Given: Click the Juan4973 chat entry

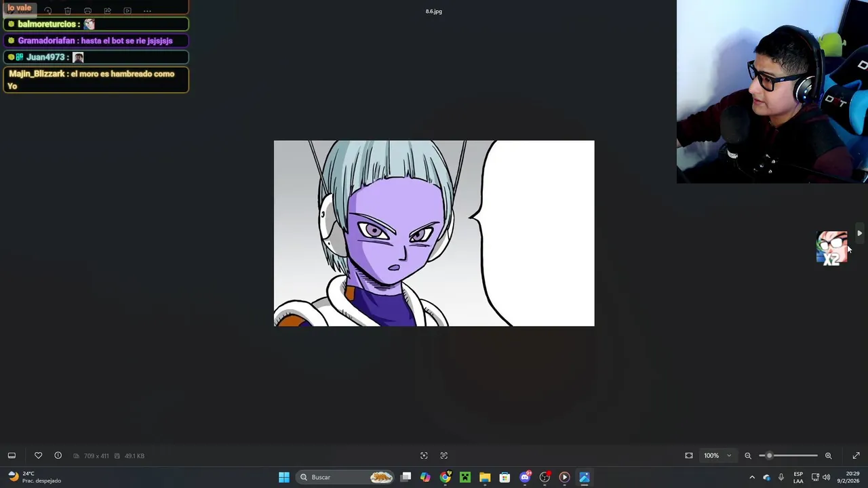Looking at the screenshot, I should click(x=95, y=57).
